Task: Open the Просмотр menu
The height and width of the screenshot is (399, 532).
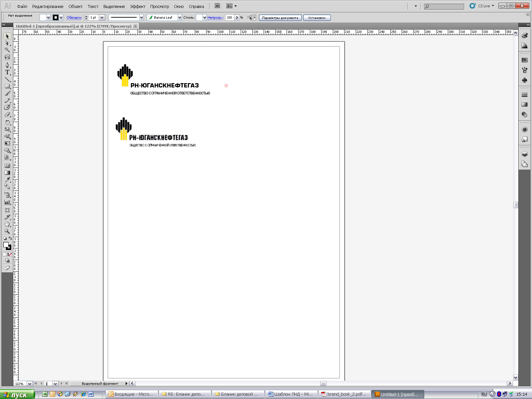Action: 160,6
